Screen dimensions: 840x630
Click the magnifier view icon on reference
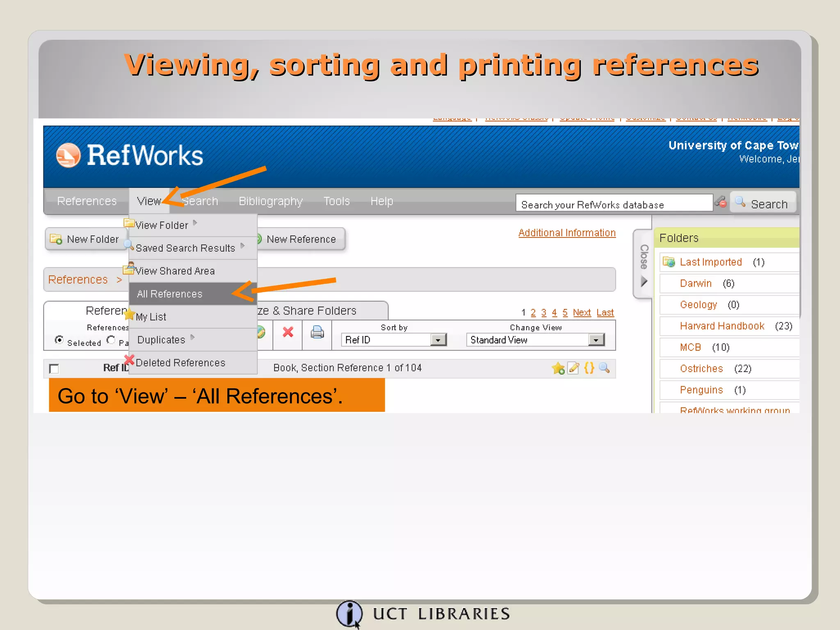604,367
